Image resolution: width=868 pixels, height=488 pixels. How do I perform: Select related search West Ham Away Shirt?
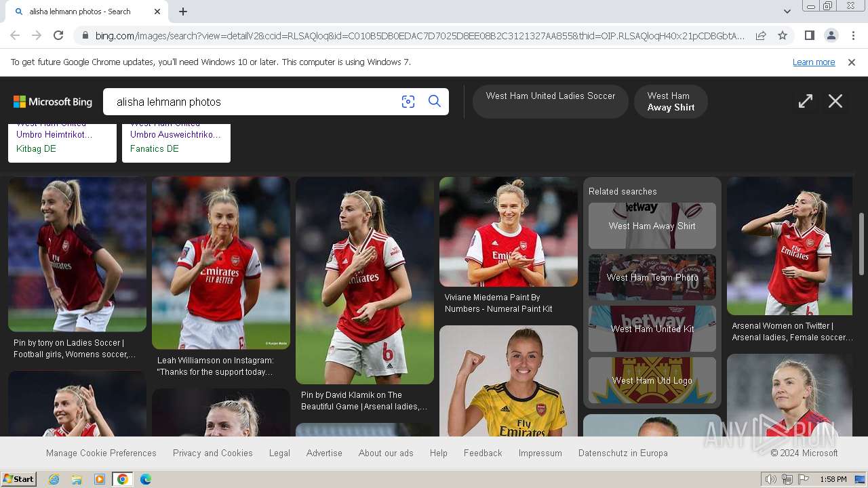(x=652, y=226)
